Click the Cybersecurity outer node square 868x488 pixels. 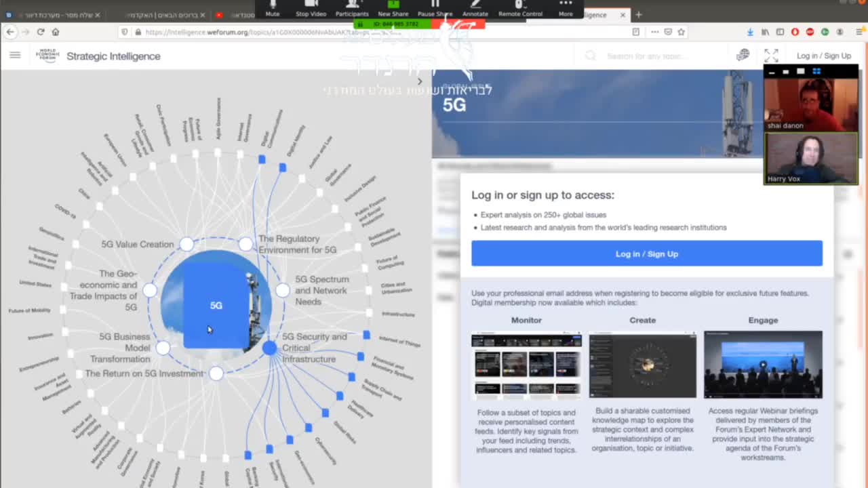[309, 428]
